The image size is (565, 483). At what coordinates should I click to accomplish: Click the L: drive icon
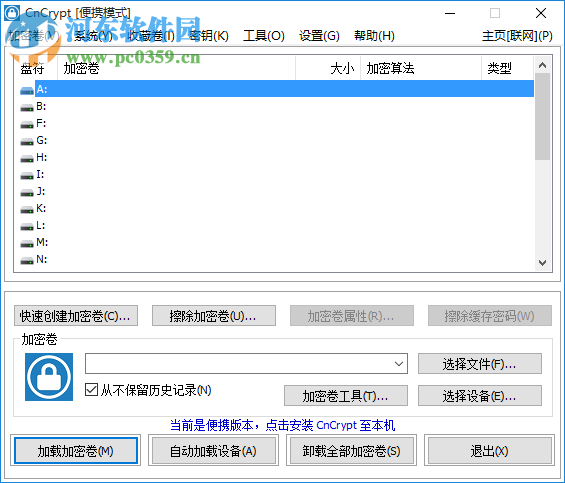point(27,226)
